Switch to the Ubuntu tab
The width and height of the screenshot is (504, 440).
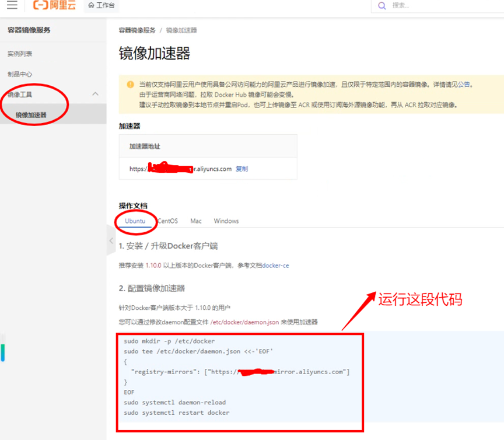(x=135, y=221)
